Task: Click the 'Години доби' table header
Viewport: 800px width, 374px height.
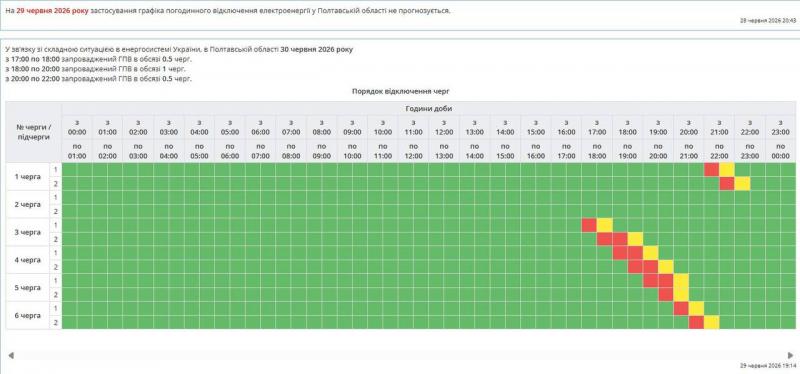Action: tap(429, 108)
